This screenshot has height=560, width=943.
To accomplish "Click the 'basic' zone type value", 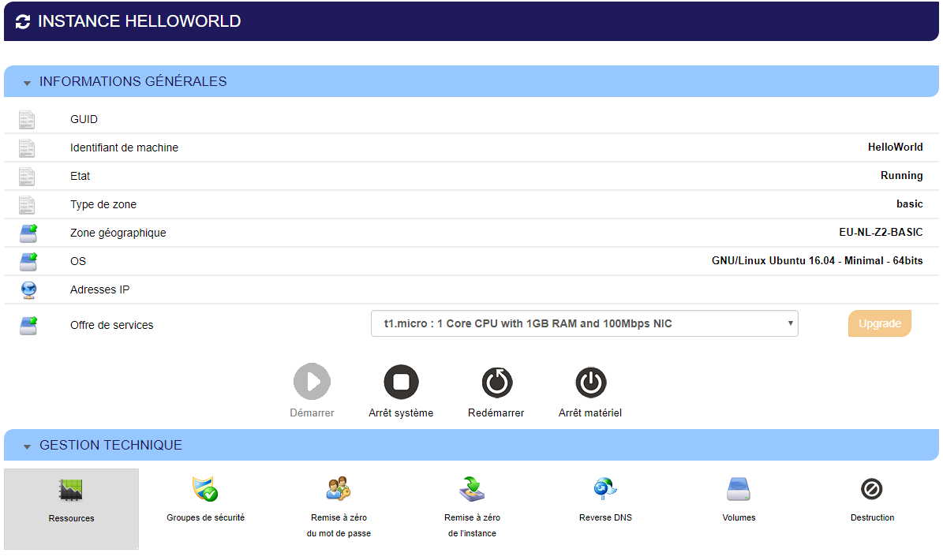I will tap(909, 203).
